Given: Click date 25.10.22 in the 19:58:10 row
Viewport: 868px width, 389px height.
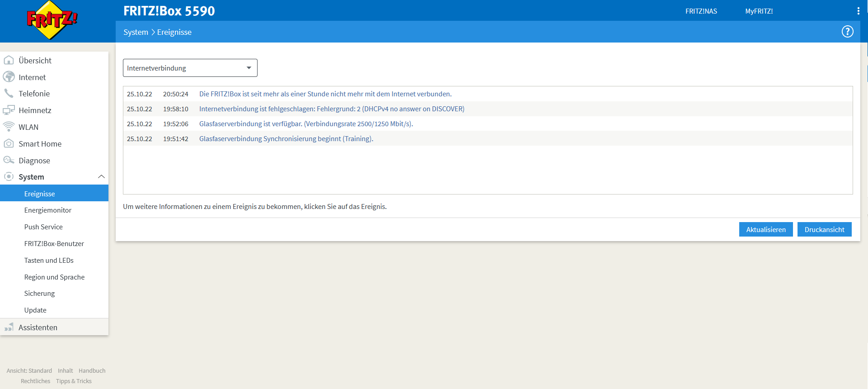Looking at the screenshot, I should (x=139, y=109).
